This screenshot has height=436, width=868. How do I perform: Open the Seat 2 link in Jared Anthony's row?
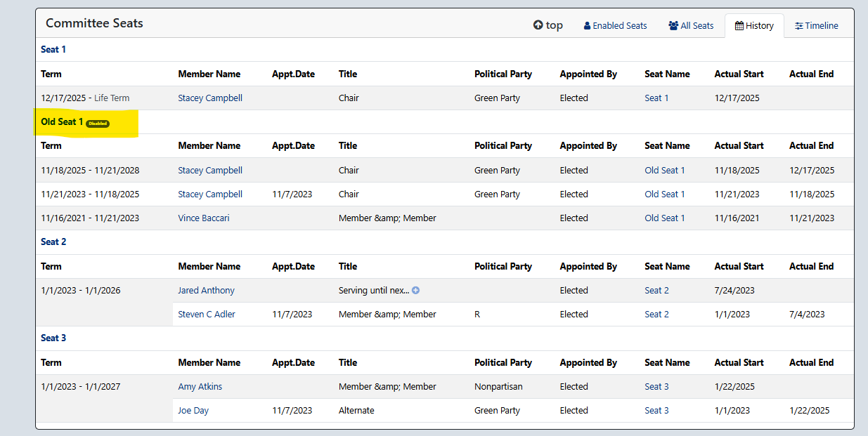click(x=657, y=291)
